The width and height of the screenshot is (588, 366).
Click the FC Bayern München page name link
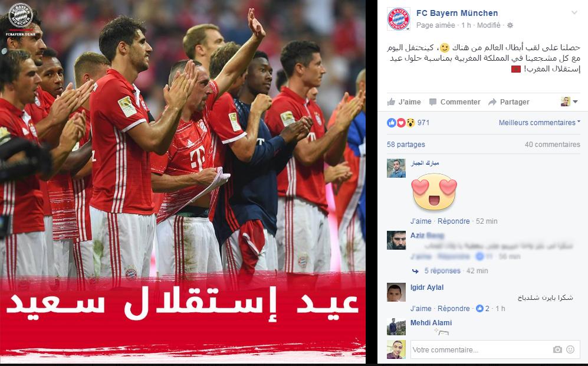457,13
